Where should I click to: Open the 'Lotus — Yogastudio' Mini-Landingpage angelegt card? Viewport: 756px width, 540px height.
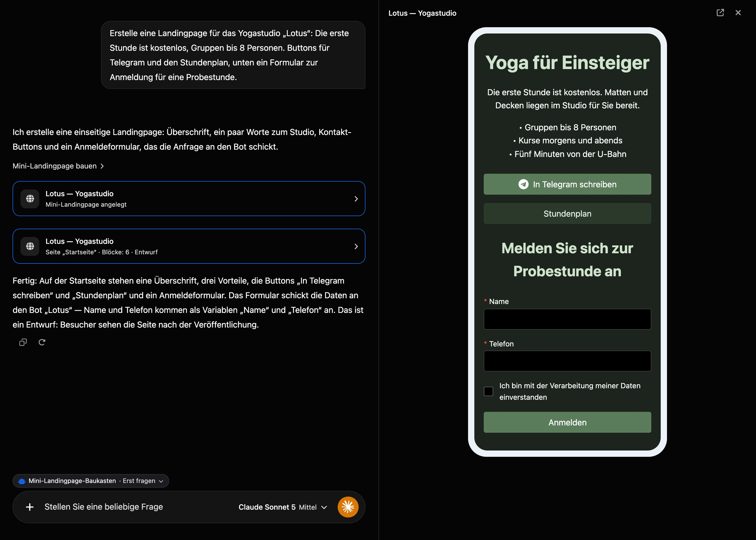[188, 199]
